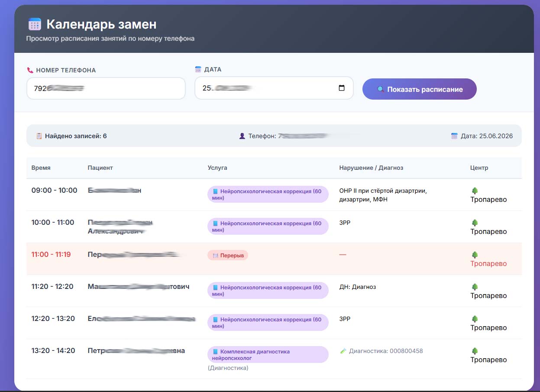Image resolution: width=540 pixels, height=392 pixels.
Task: Click the clipboard icon next to Найдено записей
Action: 39,136
